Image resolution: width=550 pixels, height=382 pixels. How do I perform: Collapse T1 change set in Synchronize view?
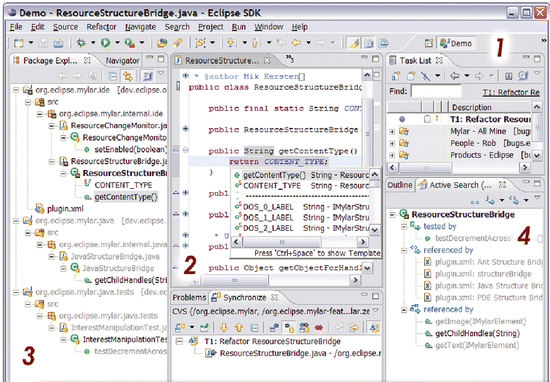(179, 341)
